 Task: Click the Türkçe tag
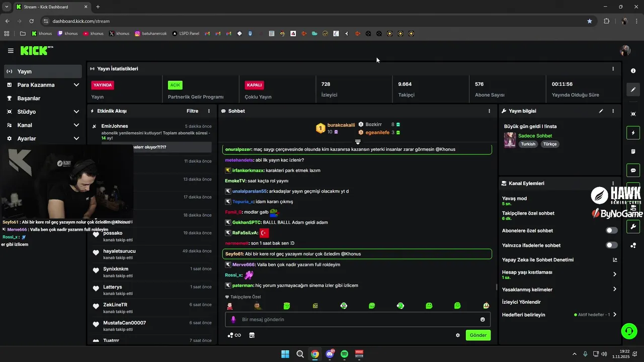pyautogui.click(x=550, y=144)
